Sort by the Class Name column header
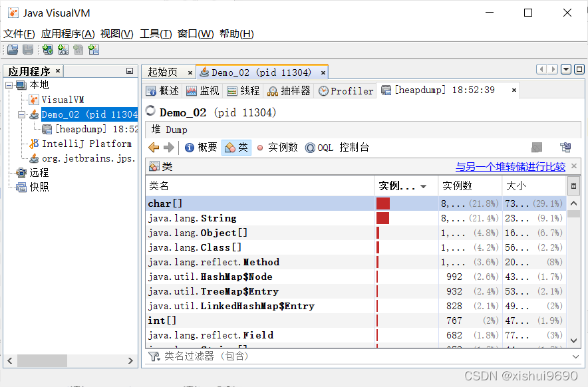 [259, 186]
